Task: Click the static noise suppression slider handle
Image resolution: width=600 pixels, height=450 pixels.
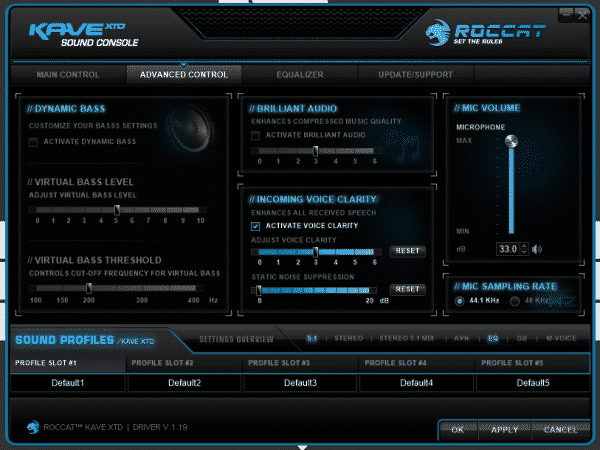Action: [259, 290]
